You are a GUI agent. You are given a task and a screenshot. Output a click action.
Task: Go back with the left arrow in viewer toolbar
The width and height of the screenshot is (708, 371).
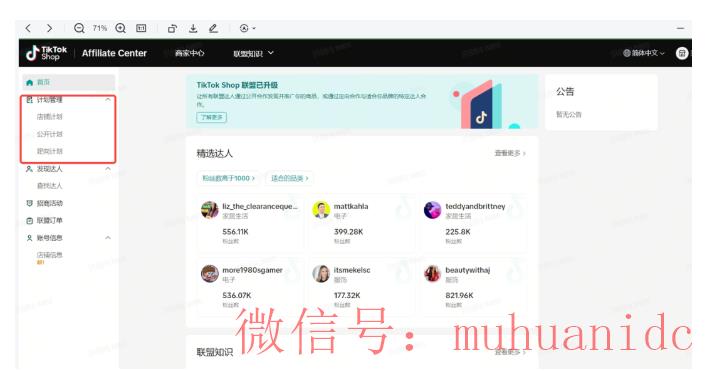[x=28, y=28]
